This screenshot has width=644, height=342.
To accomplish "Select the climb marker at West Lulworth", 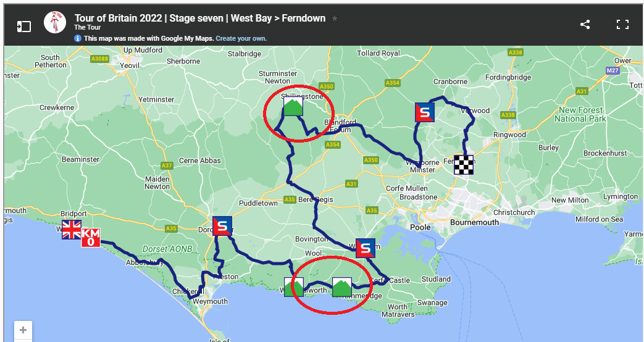I will [x=294, y=287].
